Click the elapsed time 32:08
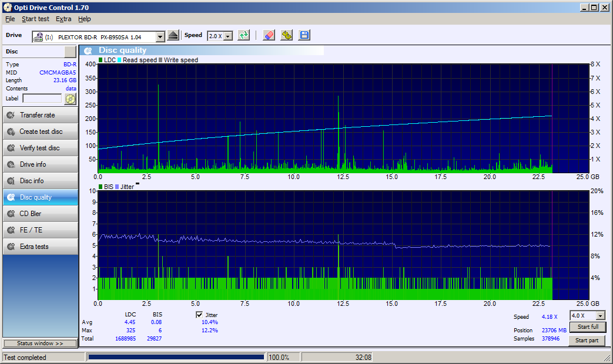 (363, 358)
